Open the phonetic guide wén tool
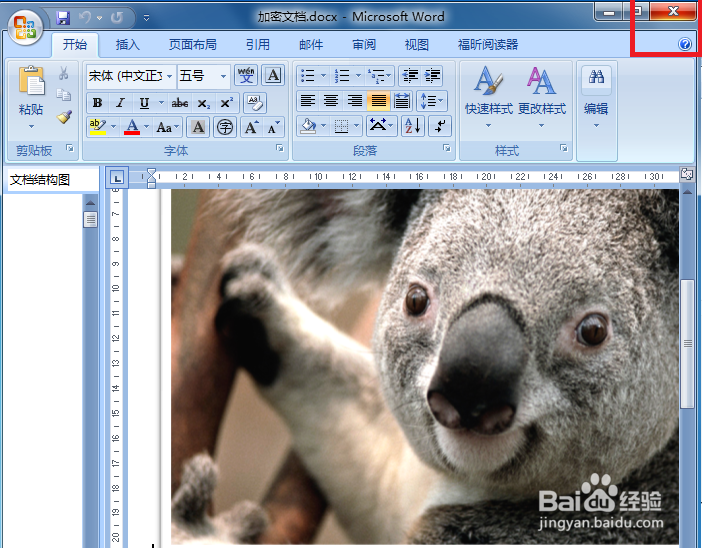The image size is (702, 548). point(245,75)
